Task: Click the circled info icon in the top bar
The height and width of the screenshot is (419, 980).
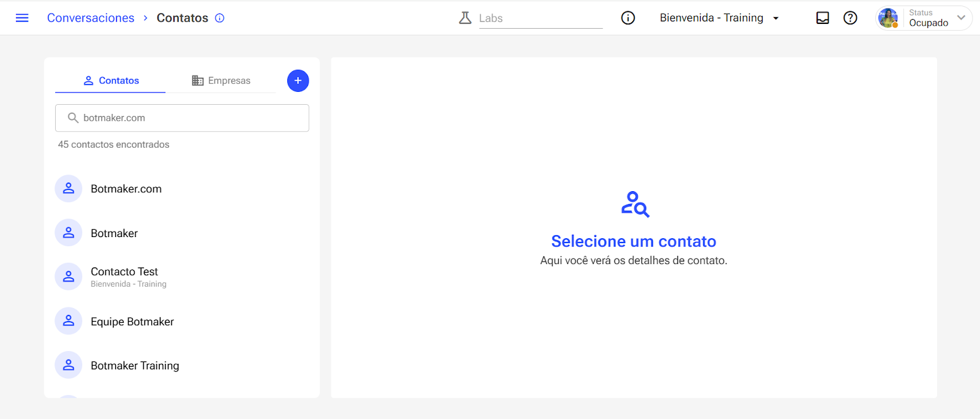Action: (628, 18)
